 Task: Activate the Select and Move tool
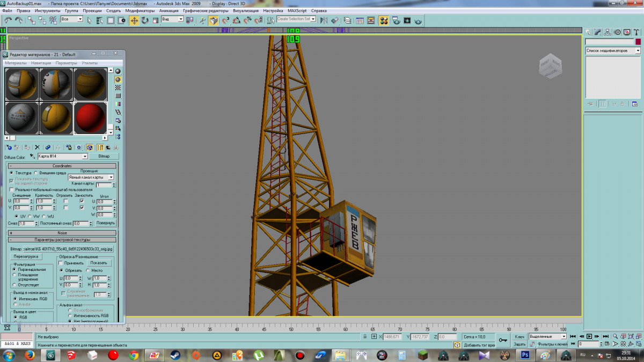(x=134, y=20)
